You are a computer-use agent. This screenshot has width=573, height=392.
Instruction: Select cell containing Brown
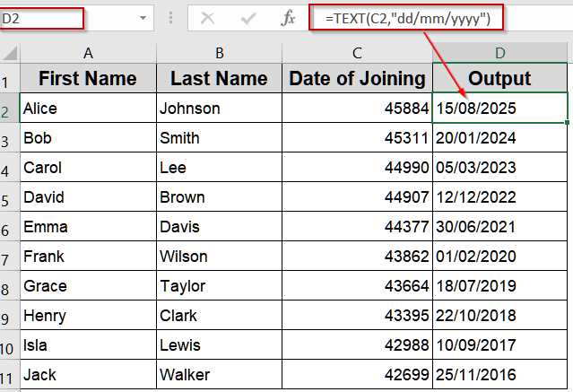pos(220,196)
